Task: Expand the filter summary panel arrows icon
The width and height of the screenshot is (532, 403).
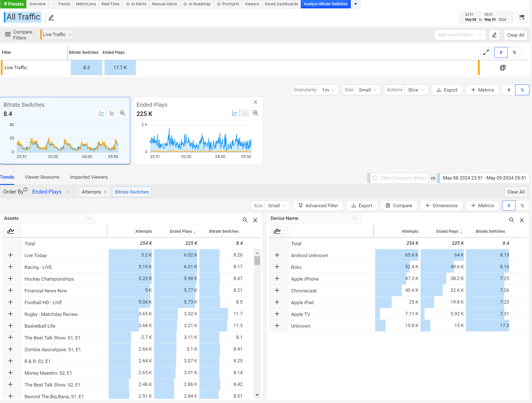Action: click(x=486, y=52)
